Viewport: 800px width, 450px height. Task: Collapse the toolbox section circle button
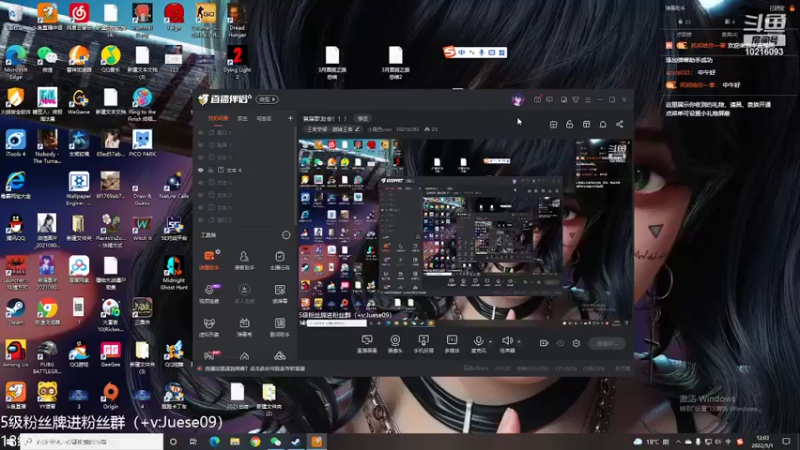pyautogui.click(x=286, y=235)
